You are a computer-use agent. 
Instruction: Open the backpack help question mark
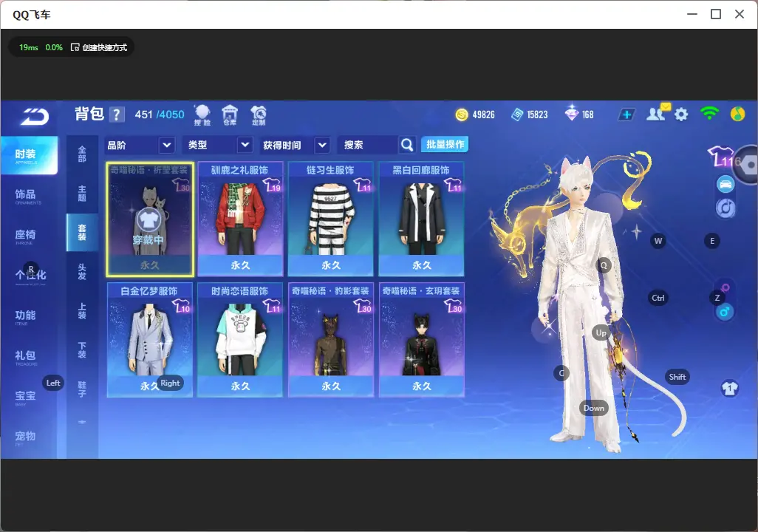117,115
